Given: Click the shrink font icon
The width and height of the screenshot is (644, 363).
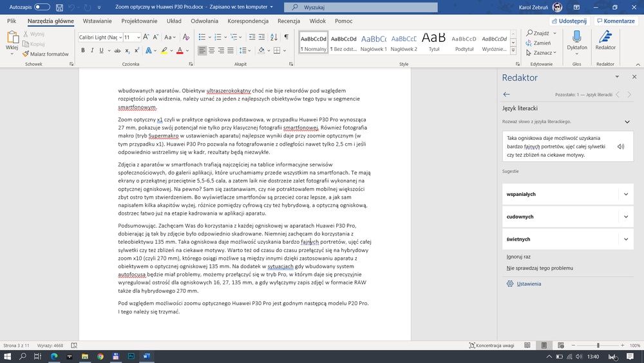Looking at the screenshot, I should pos(156,37).
